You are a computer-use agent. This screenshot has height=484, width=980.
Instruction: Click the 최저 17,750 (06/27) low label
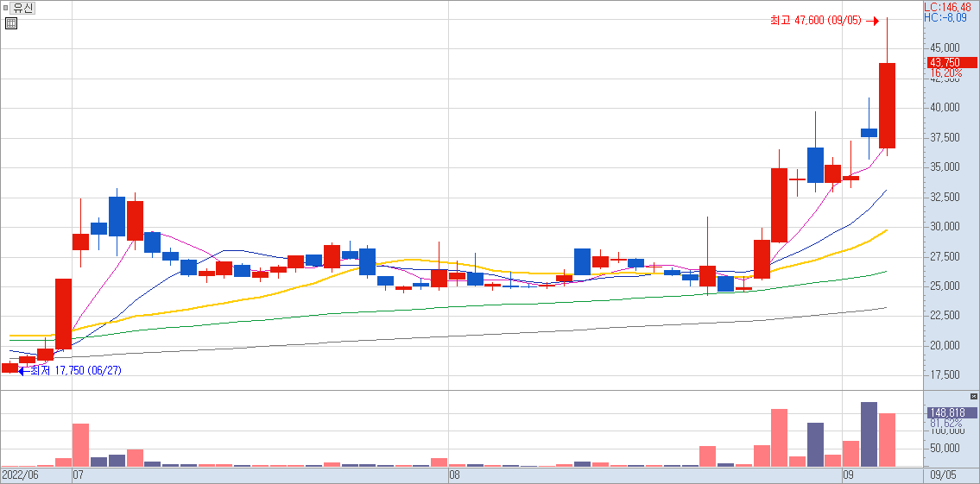coord(76,371)
